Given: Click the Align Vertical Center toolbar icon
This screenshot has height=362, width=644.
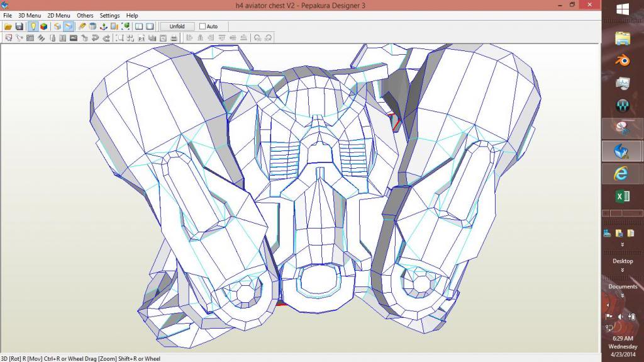Looking at the screenshot, I should tap(233, 38).
